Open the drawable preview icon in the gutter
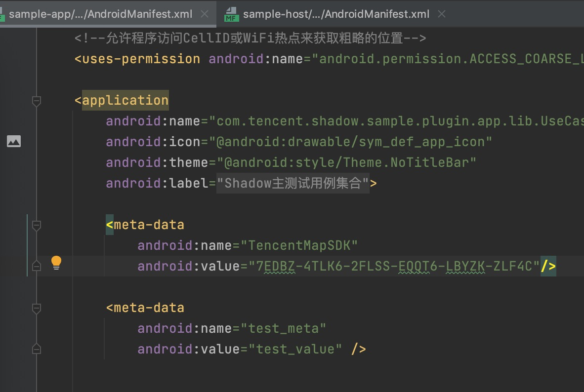The height and width of the screenshot is (392, 584). point(14,141)
